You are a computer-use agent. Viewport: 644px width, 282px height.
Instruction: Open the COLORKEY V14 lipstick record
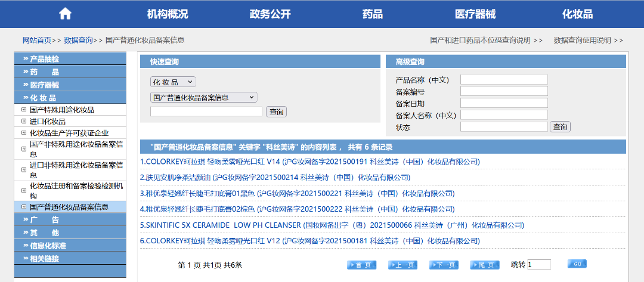(x=309, y=162)
